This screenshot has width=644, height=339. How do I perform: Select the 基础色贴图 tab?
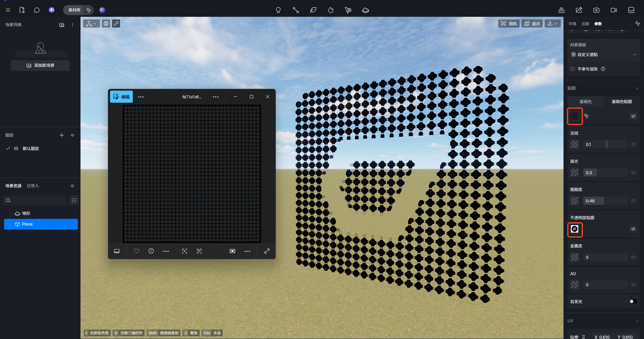pos(622,101)
